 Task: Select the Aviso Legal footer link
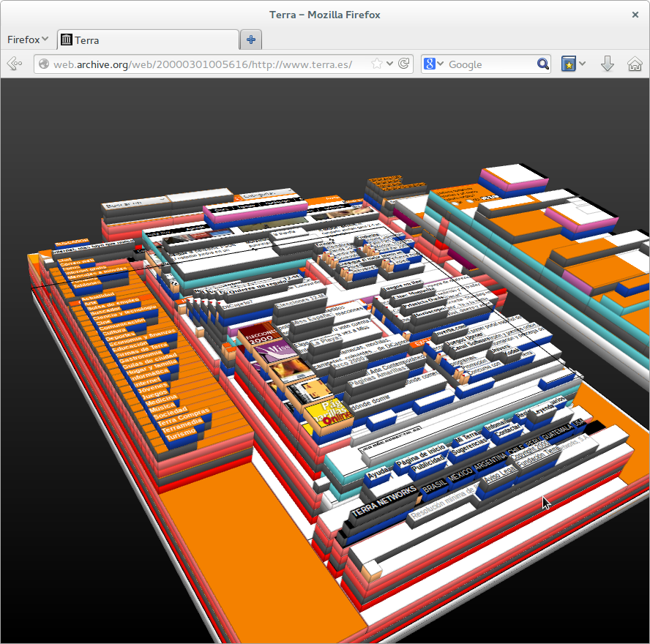499,474
